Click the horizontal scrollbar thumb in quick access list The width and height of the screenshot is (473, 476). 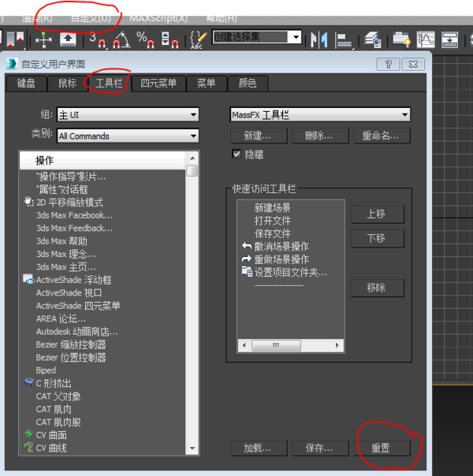(276, 345)
